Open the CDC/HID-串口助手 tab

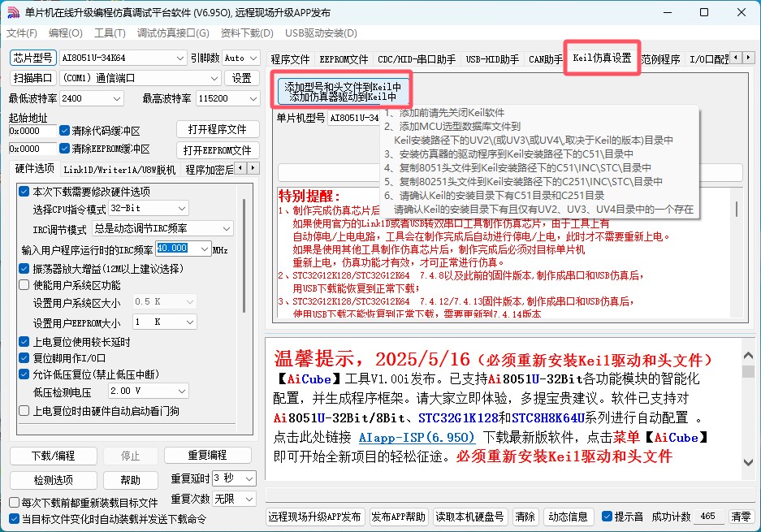coord(417,59)
